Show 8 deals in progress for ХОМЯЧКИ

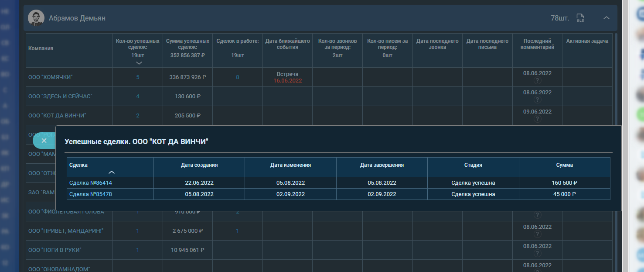(238, 77)
